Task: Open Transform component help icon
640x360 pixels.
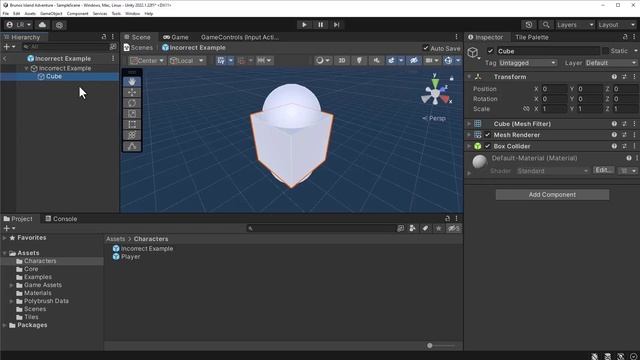Action: click(614, 77)
